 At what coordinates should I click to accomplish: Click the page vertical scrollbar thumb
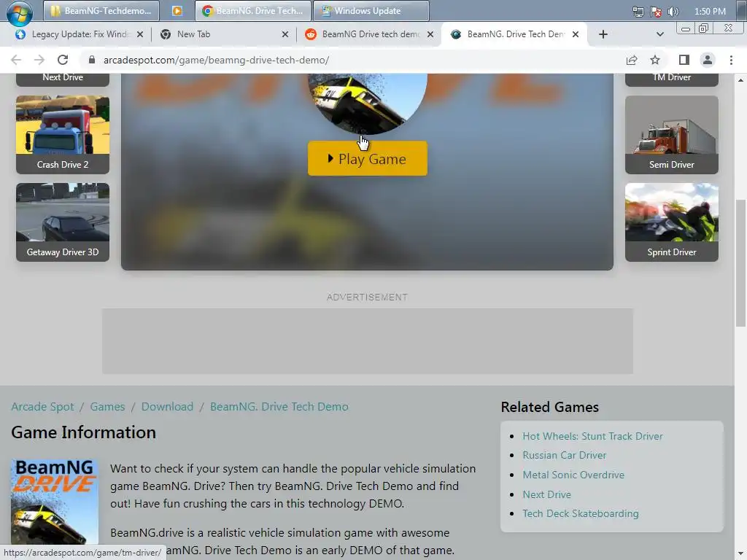point(740,262)
